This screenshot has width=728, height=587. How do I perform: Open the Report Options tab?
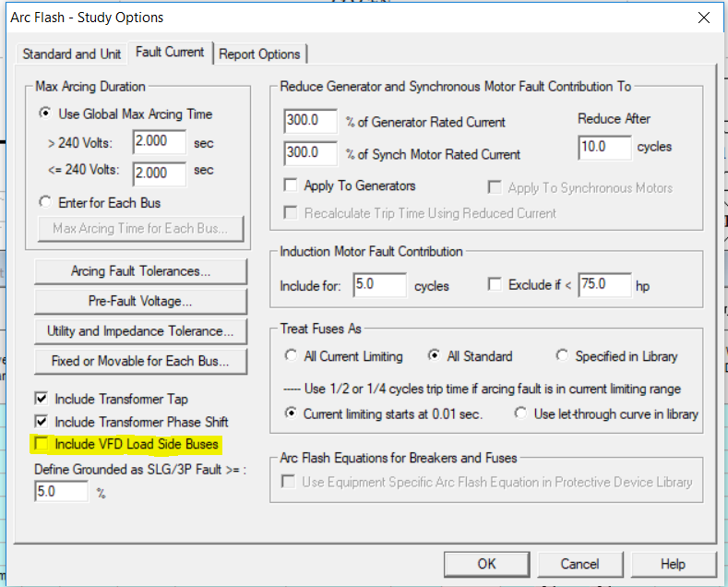[259, 54]
